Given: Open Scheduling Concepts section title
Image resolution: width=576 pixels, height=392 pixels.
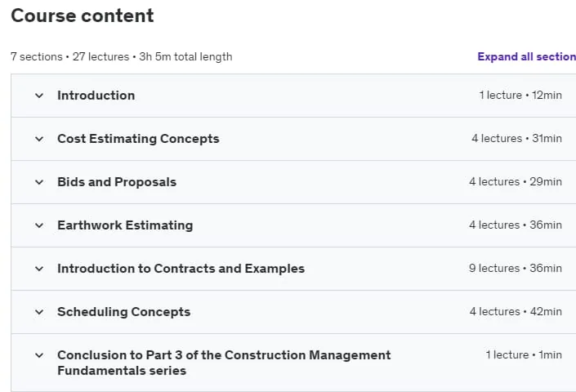Looking at the screenshot, I should tap(124, 312).
